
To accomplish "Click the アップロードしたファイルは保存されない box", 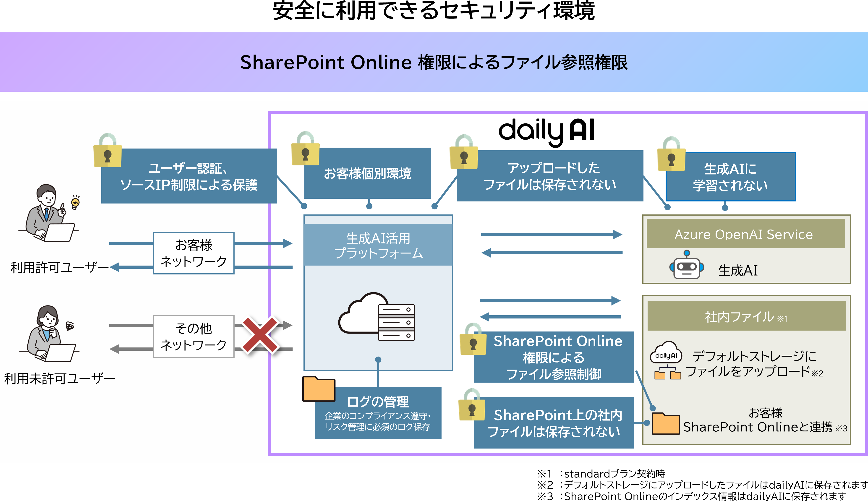I will click(x=550, y=176).
